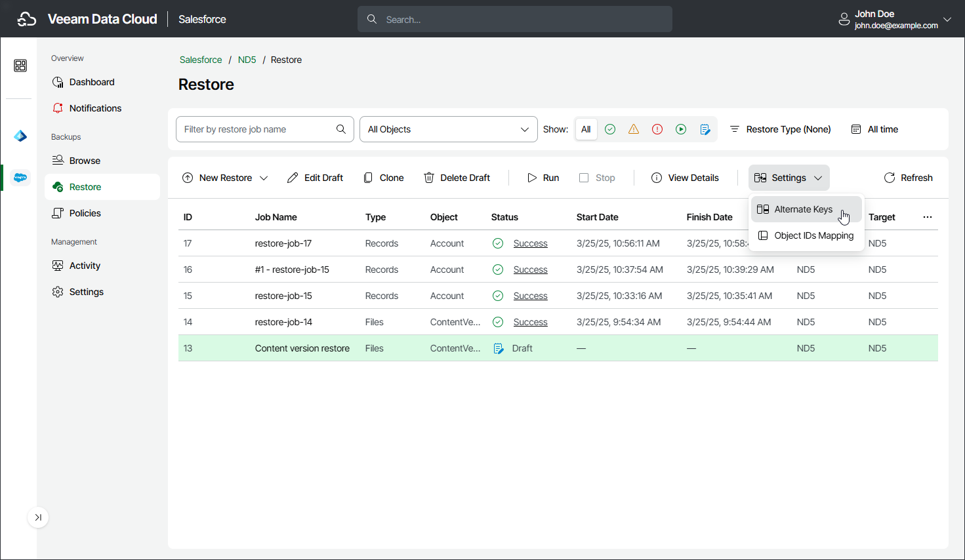Open the apps grid icon in left rail

[20, 66]
